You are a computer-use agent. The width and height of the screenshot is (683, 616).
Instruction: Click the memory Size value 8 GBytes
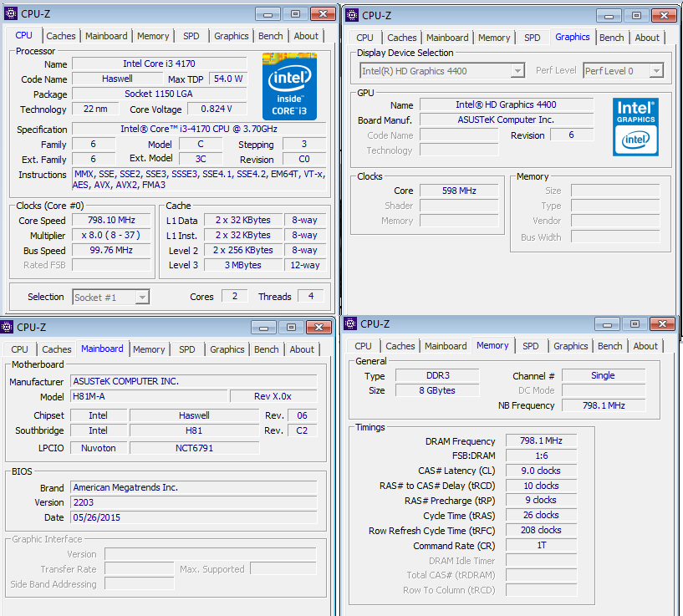[437, 391]
